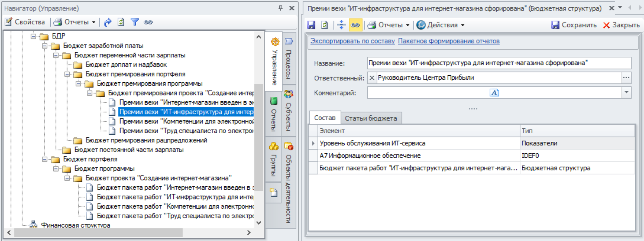Click the Название input field

pyautogui.click(x=499, y=63)
